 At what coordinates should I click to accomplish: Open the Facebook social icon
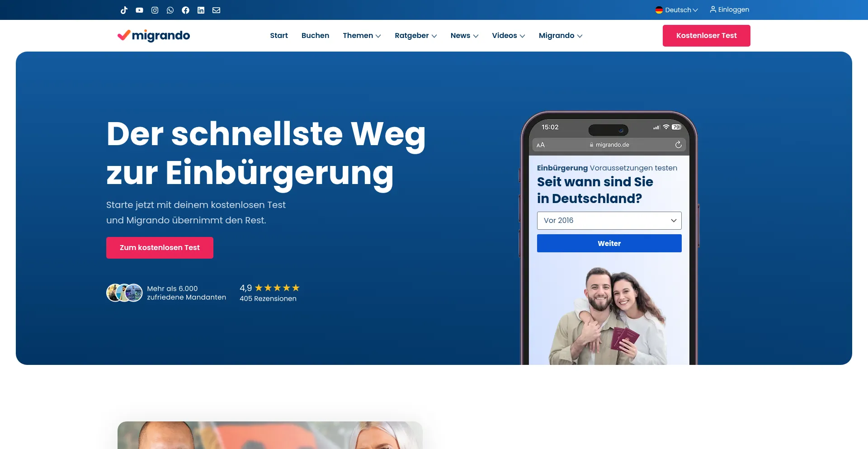click(185, 10)
